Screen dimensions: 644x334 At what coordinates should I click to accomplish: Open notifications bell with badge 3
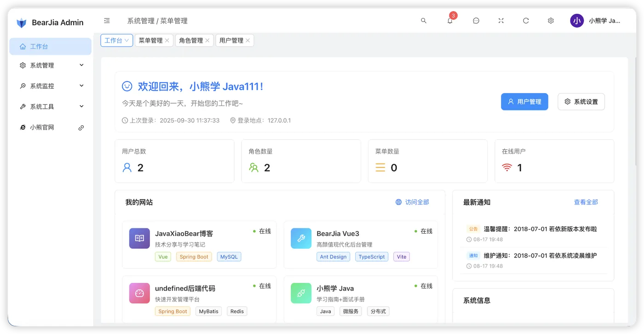[x=450, y=20]
